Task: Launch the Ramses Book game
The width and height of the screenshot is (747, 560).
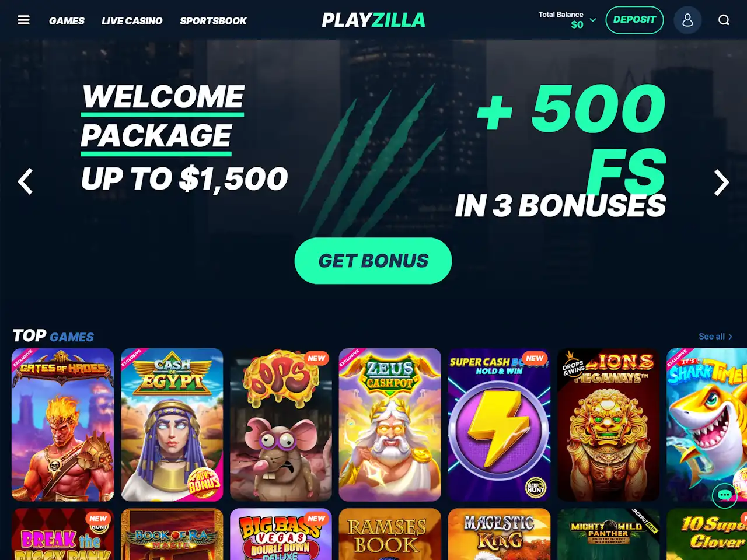Action: [390, 534]
